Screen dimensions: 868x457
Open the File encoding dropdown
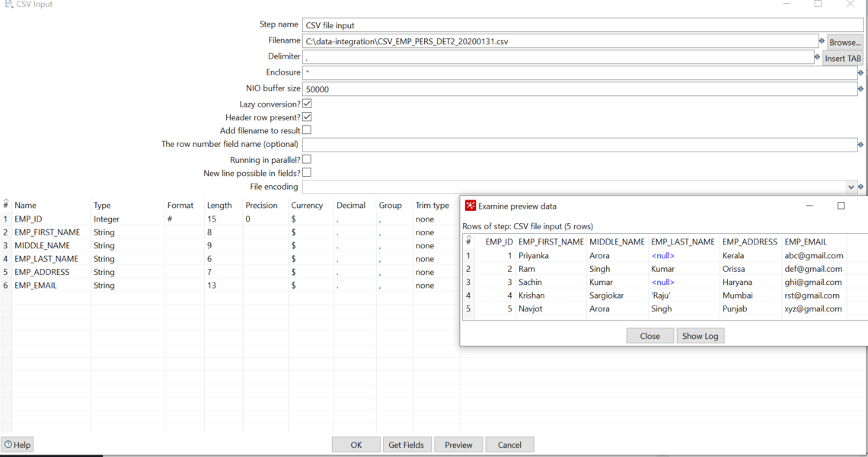point(852,187)
